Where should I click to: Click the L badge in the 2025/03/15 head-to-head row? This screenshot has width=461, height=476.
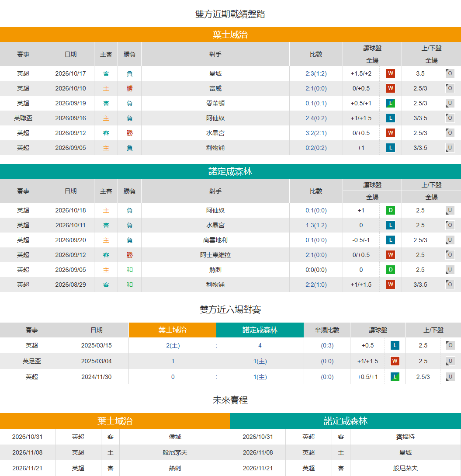[x=395, y=345]
